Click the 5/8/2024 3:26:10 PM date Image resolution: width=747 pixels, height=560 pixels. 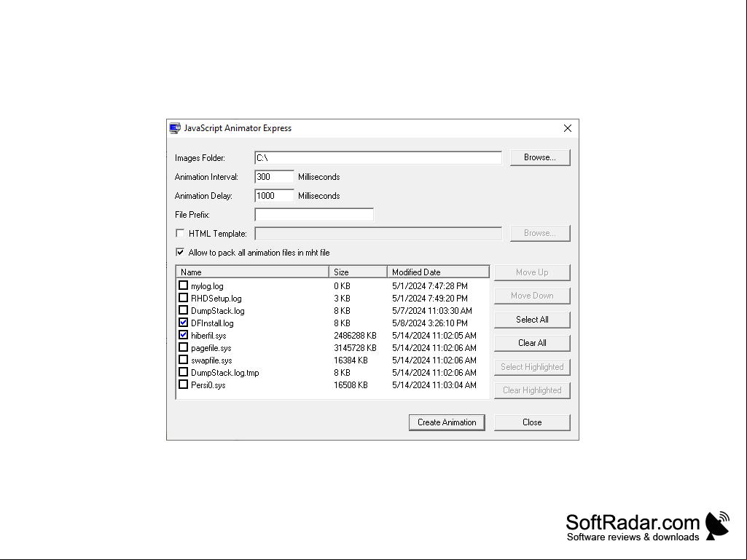tap(430, 323)
